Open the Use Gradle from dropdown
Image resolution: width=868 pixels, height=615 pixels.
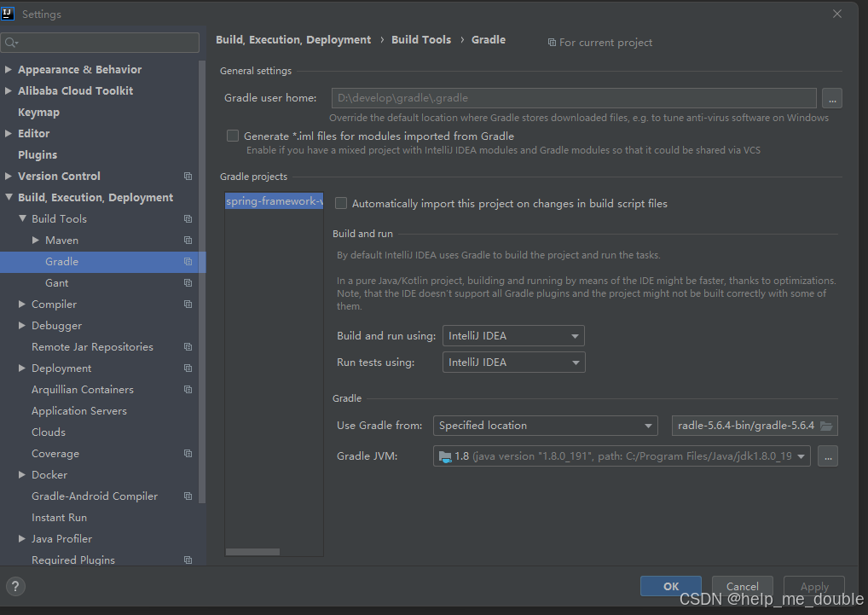pos(545,426)
